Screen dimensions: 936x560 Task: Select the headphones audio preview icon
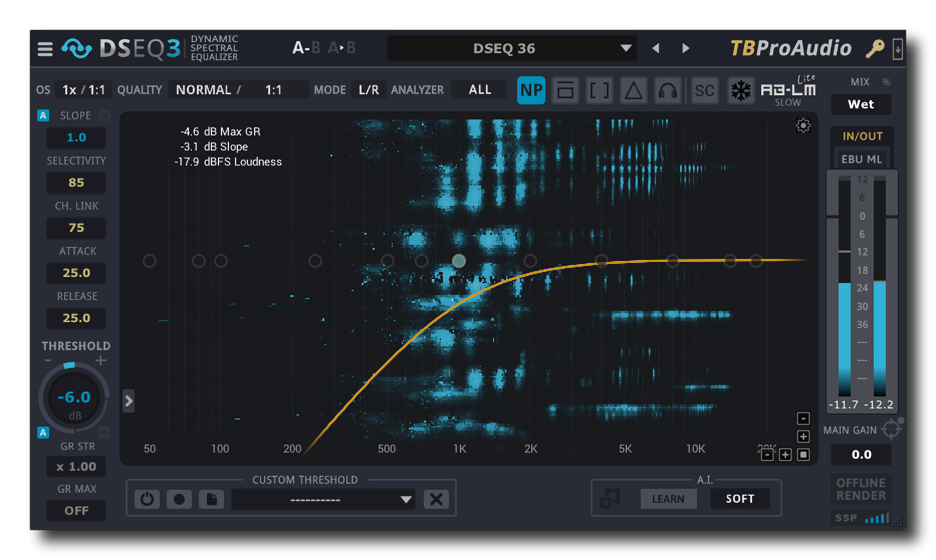click(667, 91)
